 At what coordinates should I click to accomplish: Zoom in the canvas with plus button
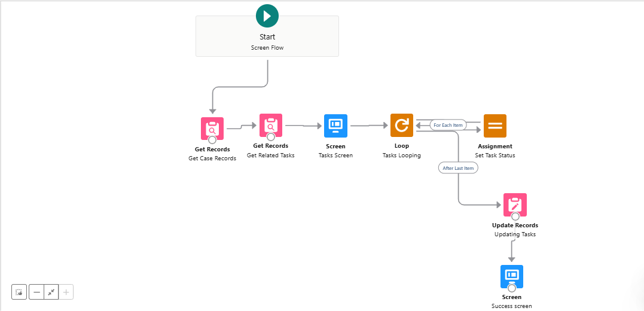point(66,292)
